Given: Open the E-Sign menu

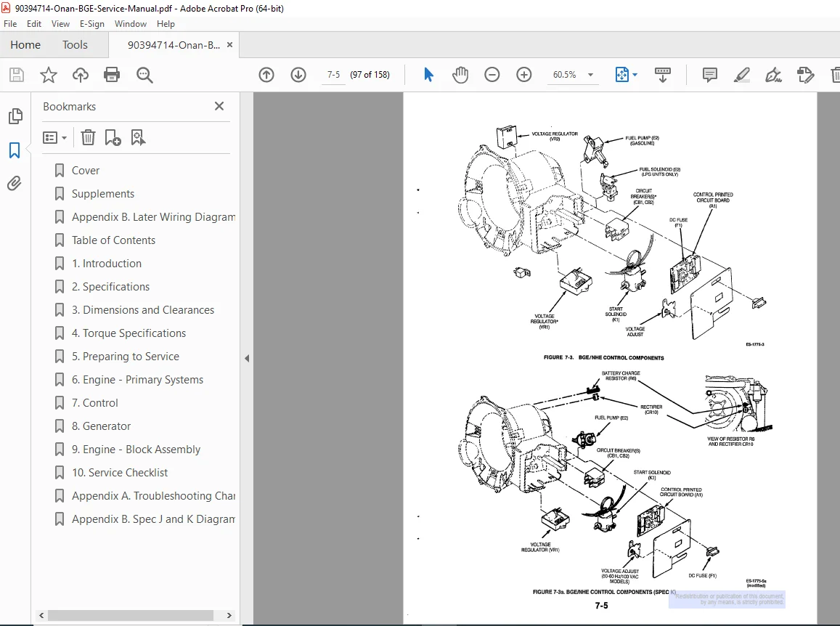Looking at the screenshot, I should click(x=92, y=23).
